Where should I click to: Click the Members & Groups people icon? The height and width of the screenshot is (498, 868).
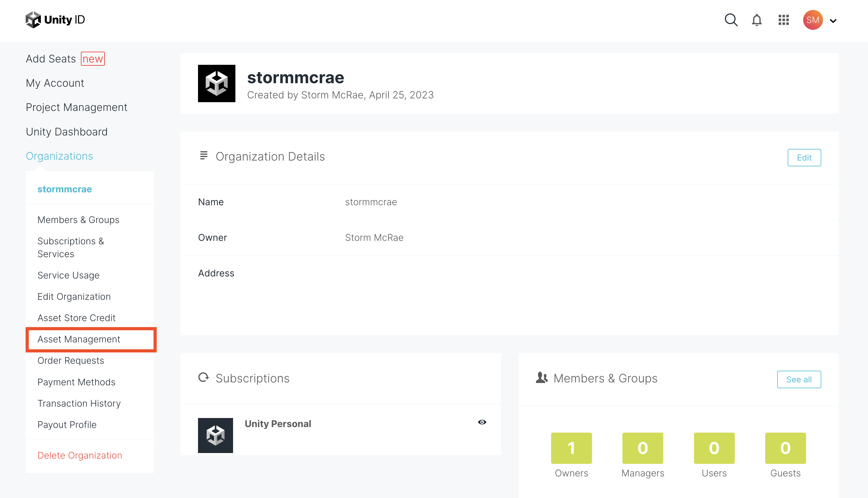[x=541, y=377]
